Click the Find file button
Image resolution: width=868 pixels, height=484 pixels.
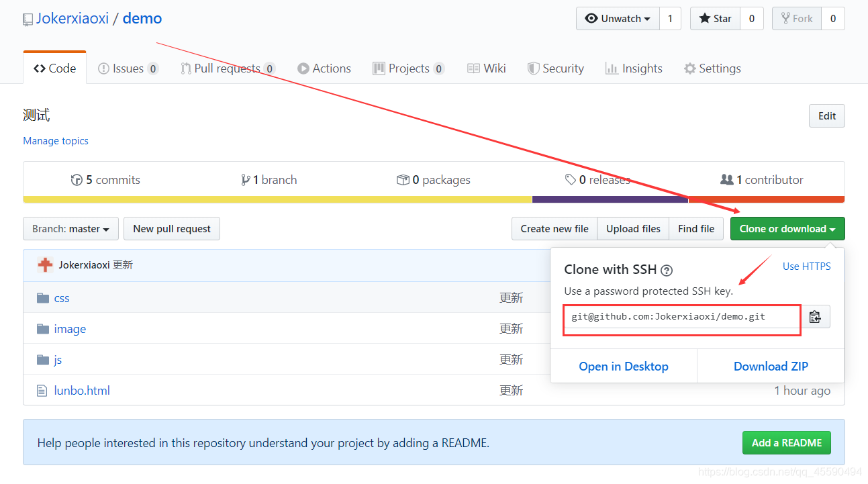[696, 229]
